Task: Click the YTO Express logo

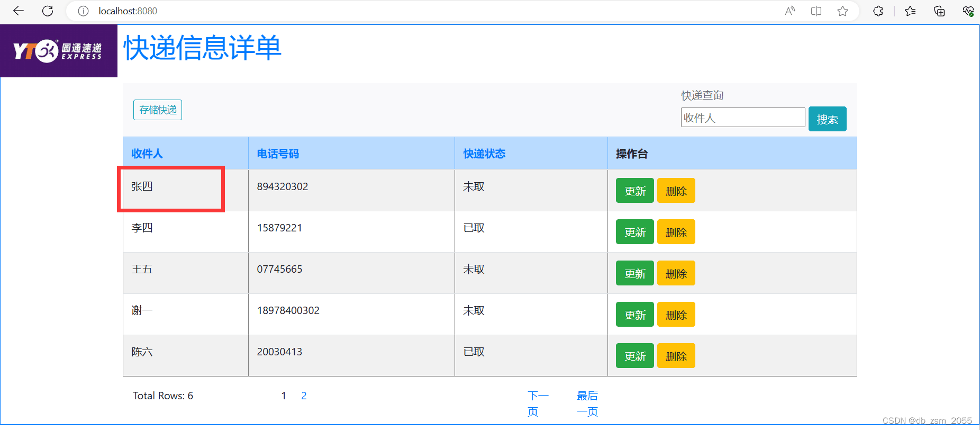Action: (x=59, y=51)
